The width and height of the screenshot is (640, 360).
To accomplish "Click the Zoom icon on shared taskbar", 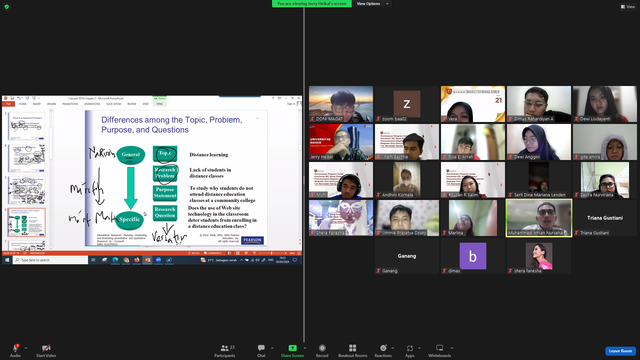I will 158,260.
